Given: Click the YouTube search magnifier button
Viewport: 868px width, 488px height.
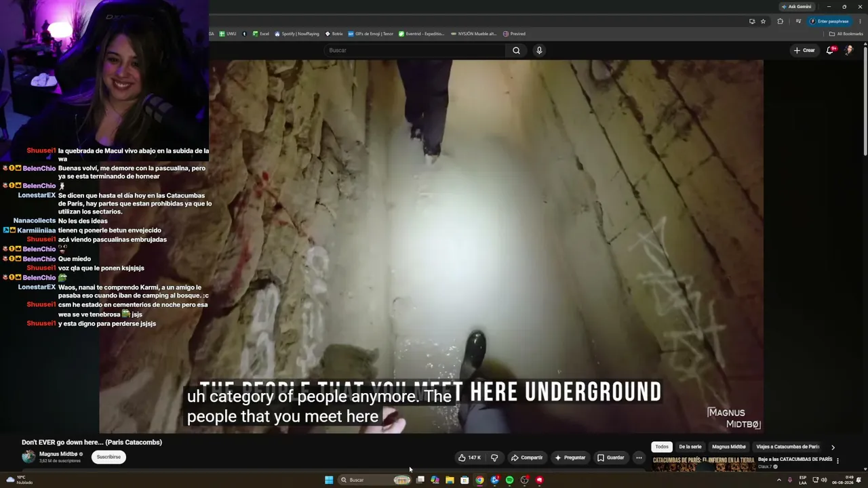Looking at the screenshot, I should tap(516, 50).
